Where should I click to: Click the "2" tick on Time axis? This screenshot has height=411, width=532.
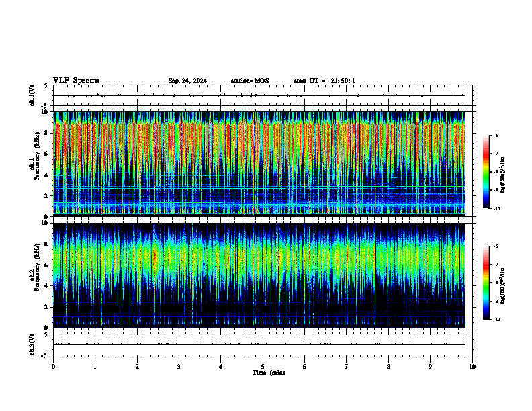137,367
